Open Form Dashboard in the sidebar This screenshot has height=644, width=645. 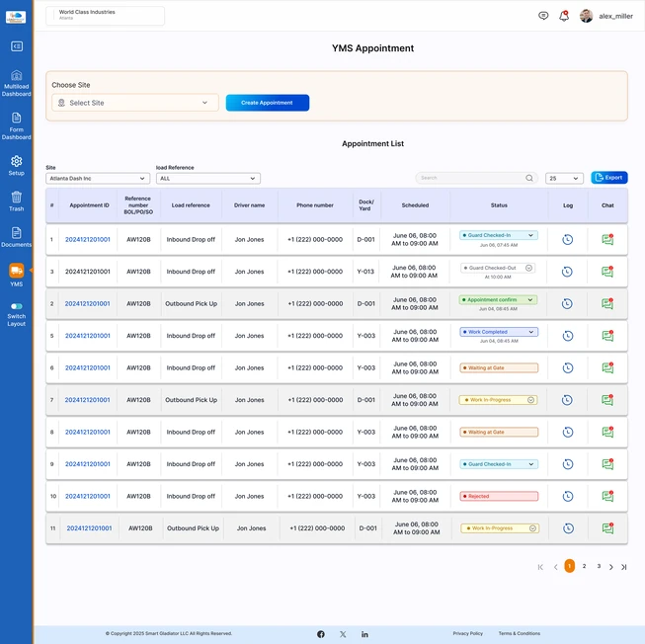coord(17,126)
